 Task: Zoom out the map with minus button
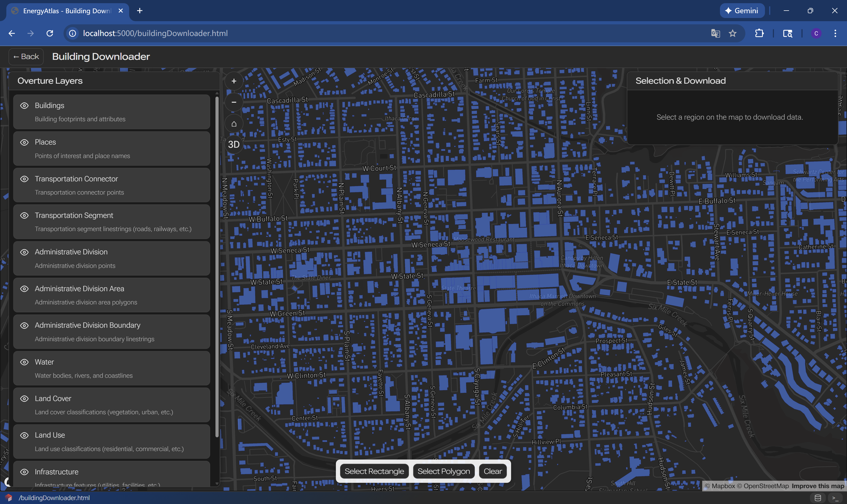tap(234, 102)
